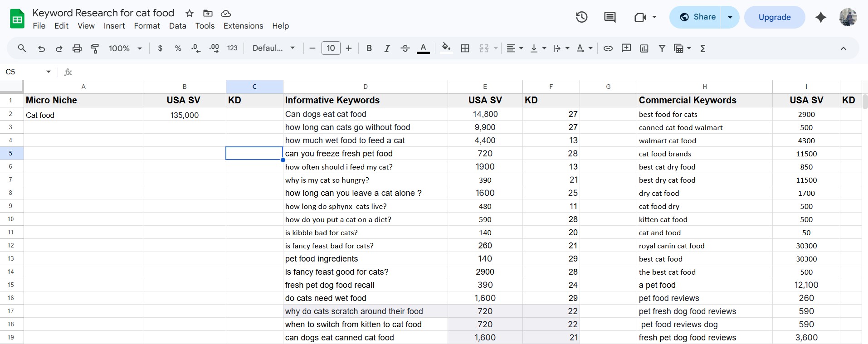Open the search menus magnifier

point(22,48)
